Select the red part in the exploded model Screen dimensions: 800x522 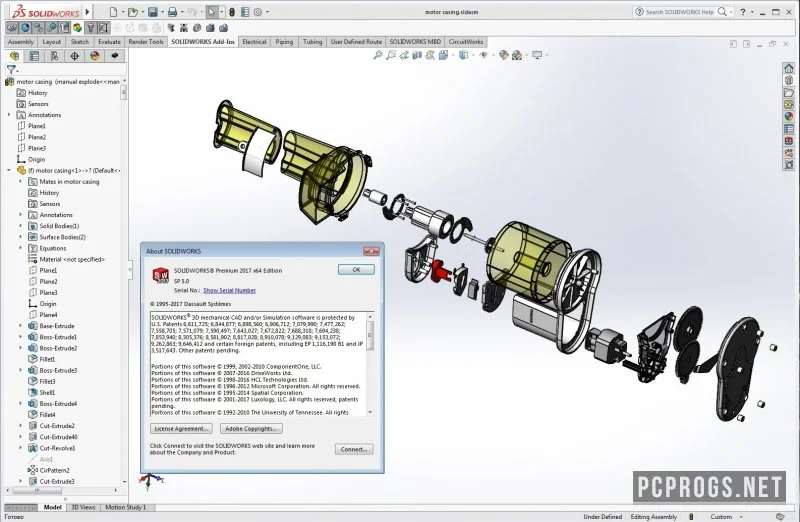pyautogui.click(x=440, y=270)
